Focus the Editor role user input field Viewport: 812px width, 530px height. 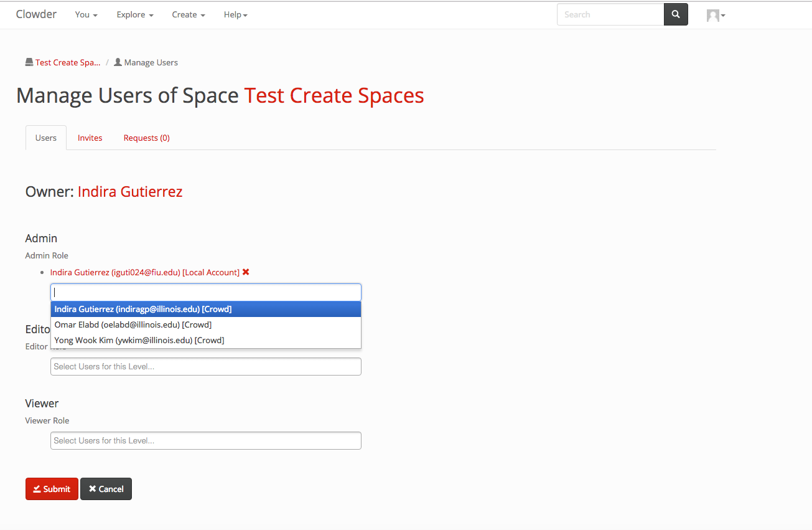205,366
